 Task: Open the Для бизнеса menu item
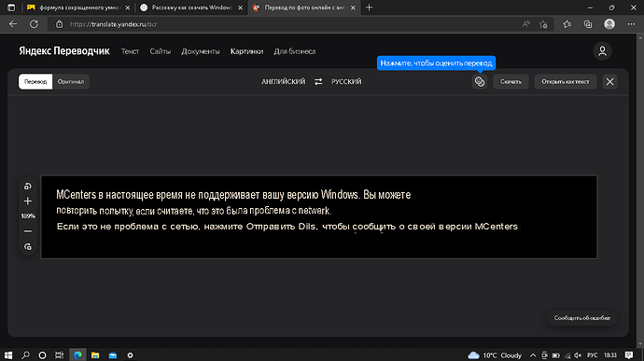coord(295,51)
